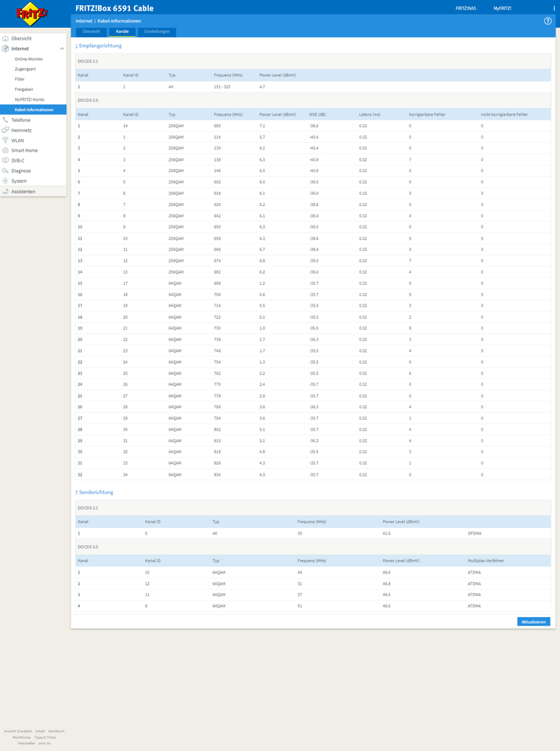This screenshot has width=560, height=751.
Task: Click the 'Multiplex-Verfahren' column header
Action: tap(486, 560)
